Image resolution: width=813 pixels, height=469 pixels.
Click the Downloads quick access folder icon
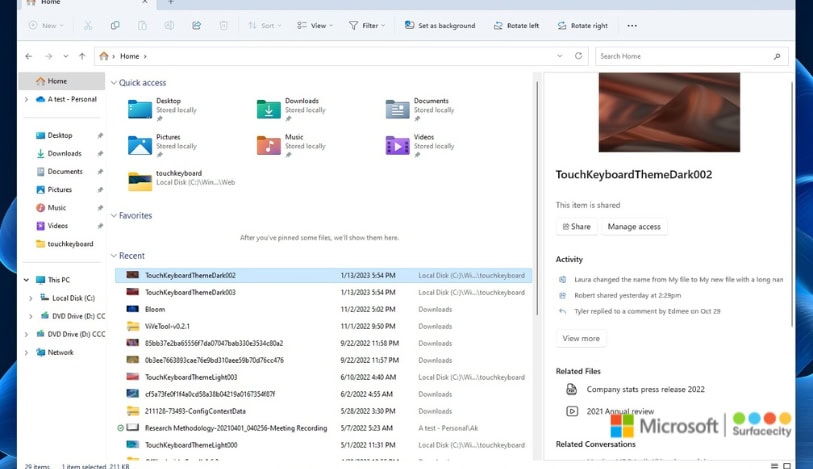pyautogui.click(x=268, y=108)
